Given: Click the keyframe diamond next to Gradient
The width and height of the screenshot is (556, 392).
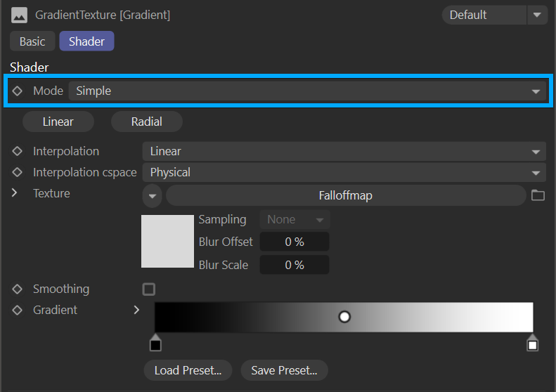Looking at the screenshot, I should 18,310.
